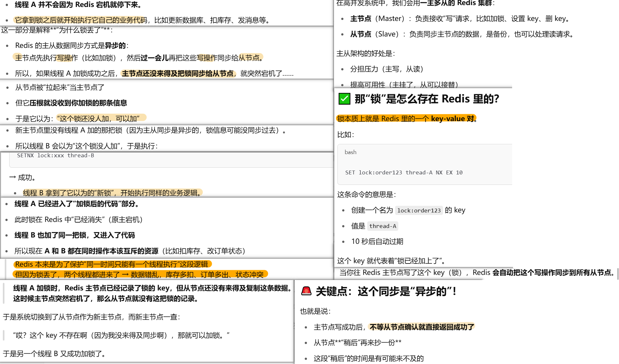Click the line "也就是说:"

tap(316, 311)
